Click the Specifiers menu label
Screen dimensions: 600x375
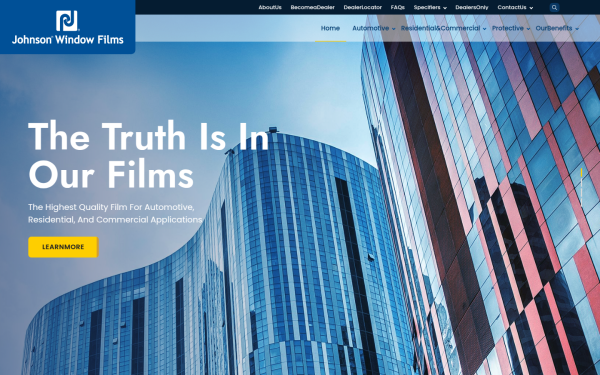click(427, 7)
